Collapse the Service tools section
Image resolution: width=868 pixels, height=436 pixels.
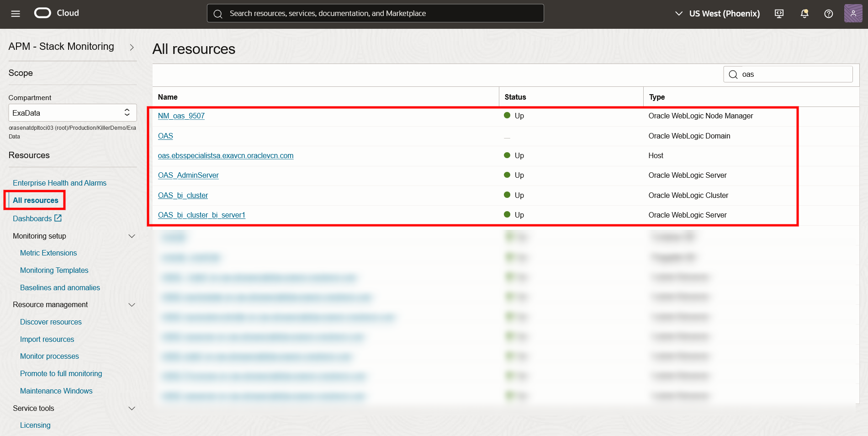[132, 408]
